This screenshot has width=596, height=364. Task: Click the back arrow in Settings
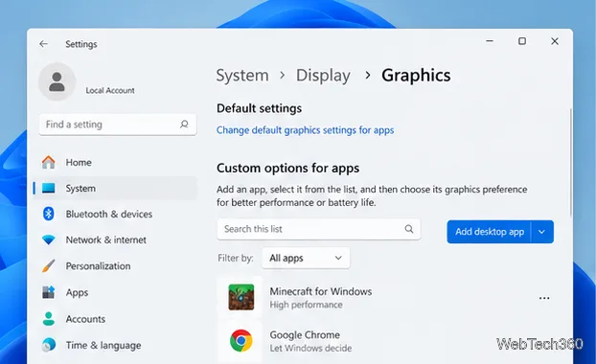(44, 44)
